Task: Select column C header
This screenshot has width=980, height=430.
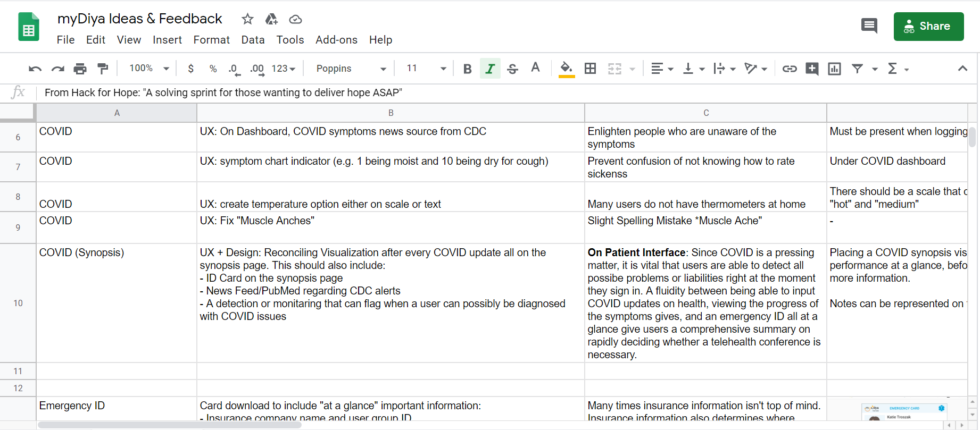Action: pyautogui.click(x=705, y=113)
